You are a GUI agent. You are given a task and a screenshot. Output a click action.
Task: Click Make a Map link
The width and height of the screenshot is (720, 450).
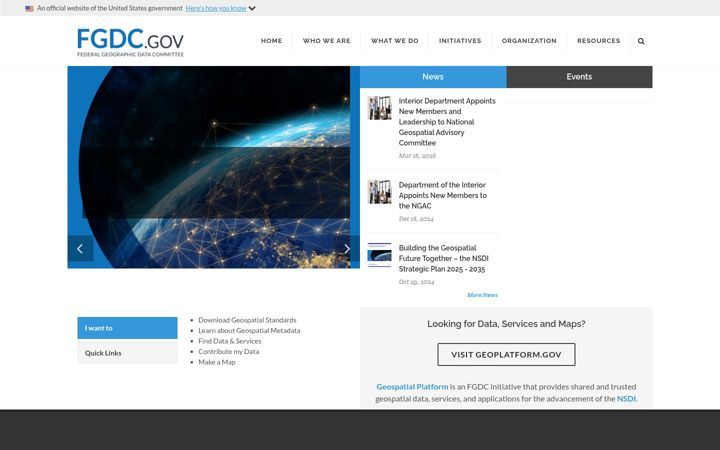click(x=217, y=362)
